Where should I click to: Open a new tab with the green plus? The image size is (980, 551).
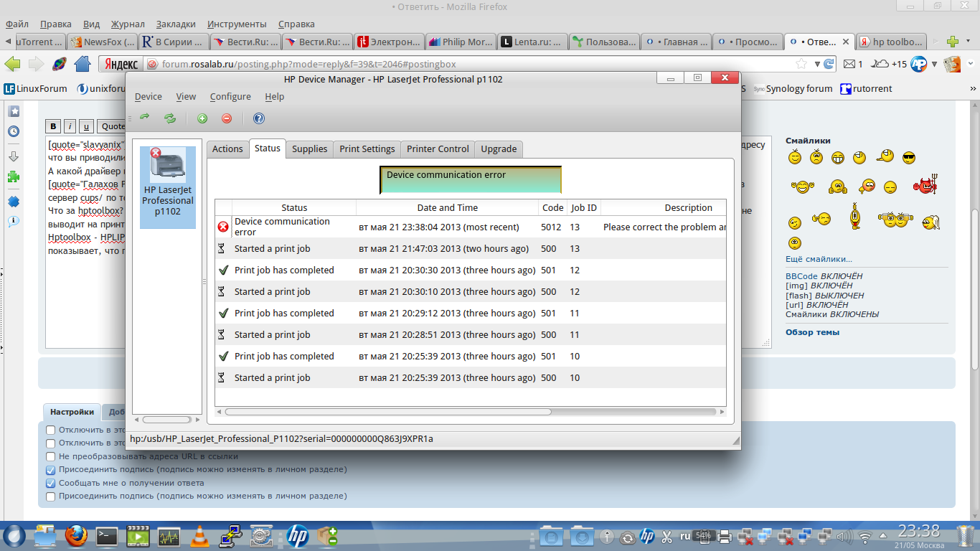click(953, 42)
